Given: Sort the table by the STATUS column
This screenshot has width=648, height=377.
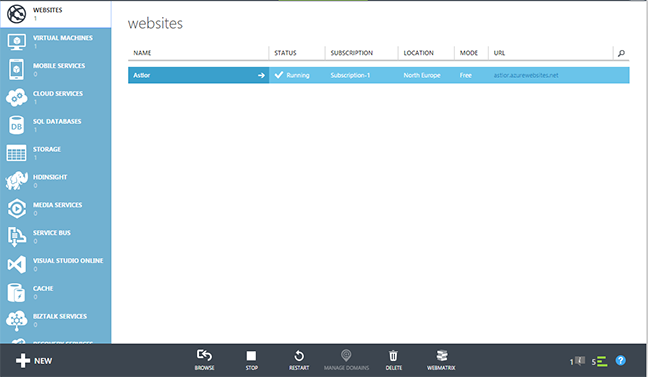Looking at the screenshot, I should click(x=285, y=53).
